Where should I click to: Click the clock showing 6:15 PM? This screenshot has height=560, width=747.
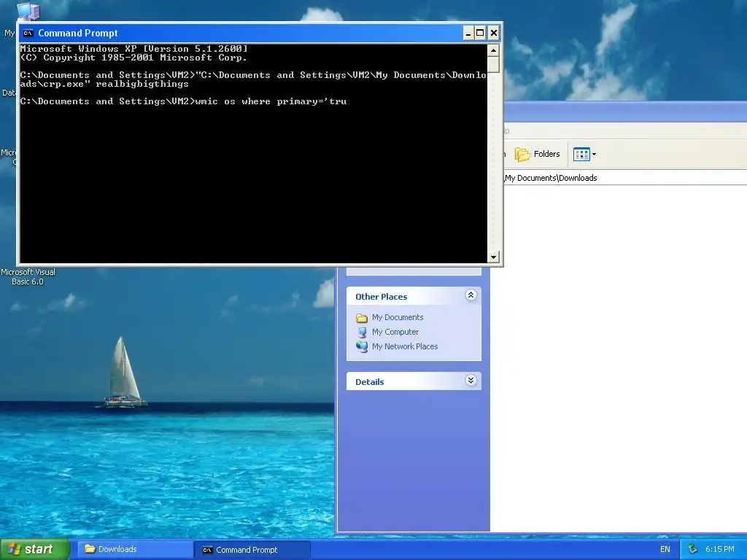[x=720, y=550]
